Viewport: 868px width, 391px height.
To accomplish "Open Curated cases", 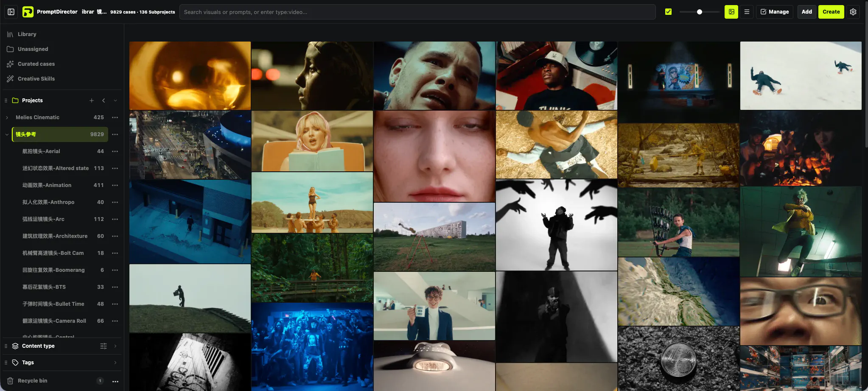I will [62, 64].
